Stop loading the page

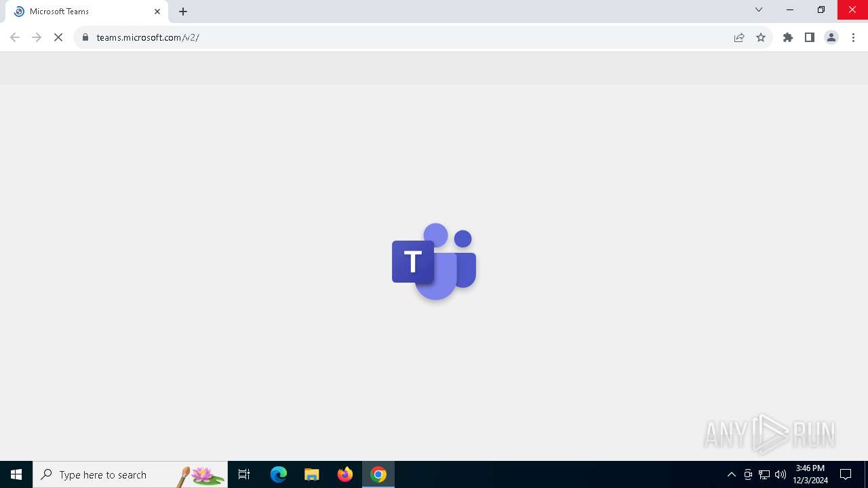click(58, 37)
